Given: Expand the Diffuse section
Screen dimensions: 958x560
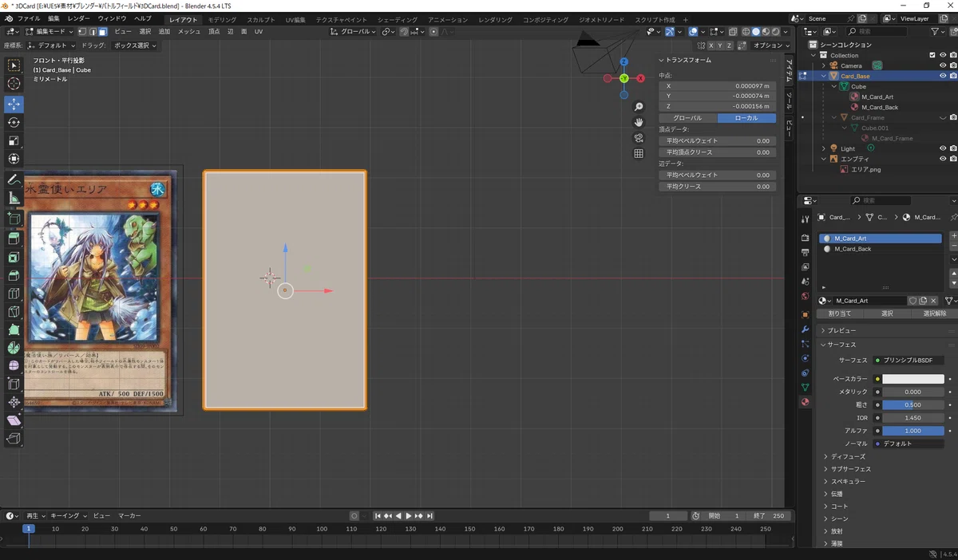Looking at the screenshot, I should [848, 456].
